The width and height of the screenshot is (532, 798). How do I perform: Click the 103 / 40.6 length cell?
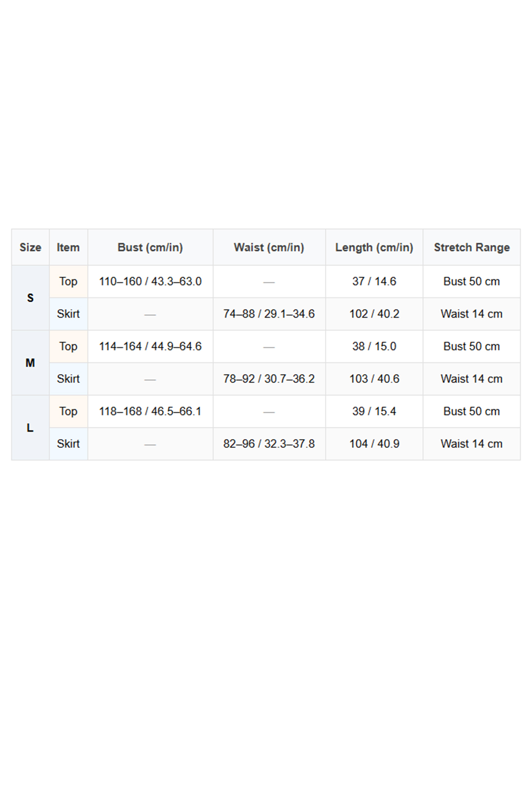click(x=374, y=379)
